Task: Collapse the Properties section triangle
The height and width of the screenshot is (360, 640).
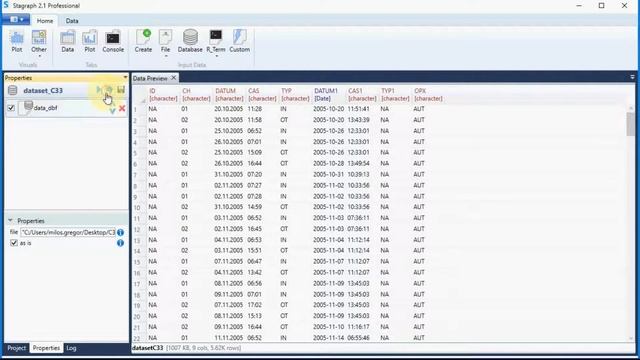Action: click(x=10, y=220)
